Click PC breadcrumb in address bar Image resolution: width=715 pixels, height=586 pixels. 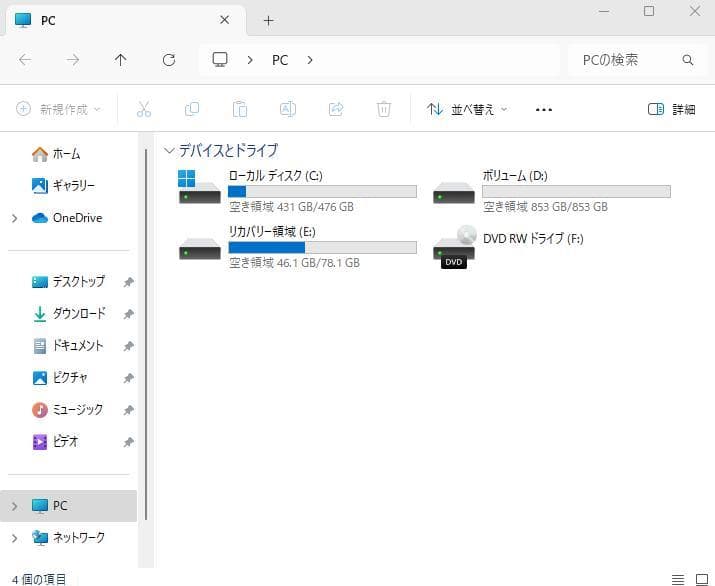[280, 60]
